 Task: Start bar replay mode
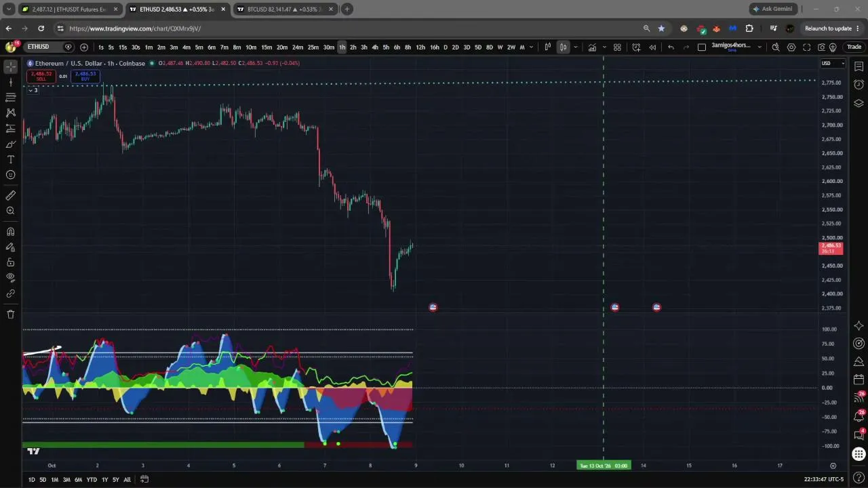pyautogui.click(x=652, y=47)
